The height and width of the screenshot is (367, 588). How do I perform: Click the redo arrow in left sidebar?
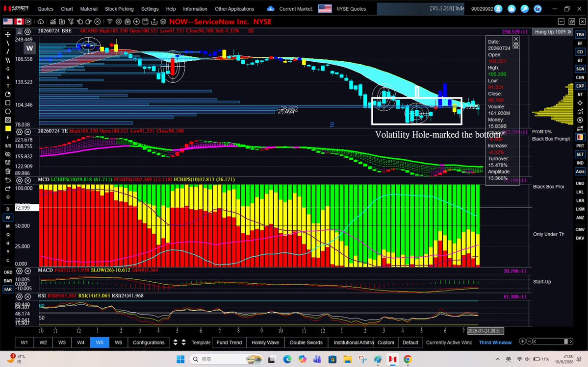click(8, 188)
